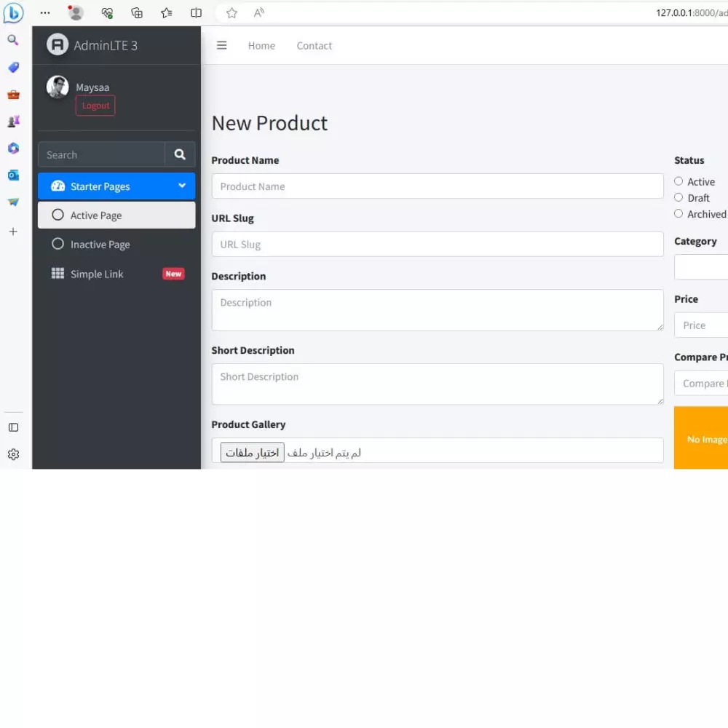Image resolution: width=728 pixels, height=728 pixels.
Task: Open Simple Link in sidebar
Action: coord(116,274)
